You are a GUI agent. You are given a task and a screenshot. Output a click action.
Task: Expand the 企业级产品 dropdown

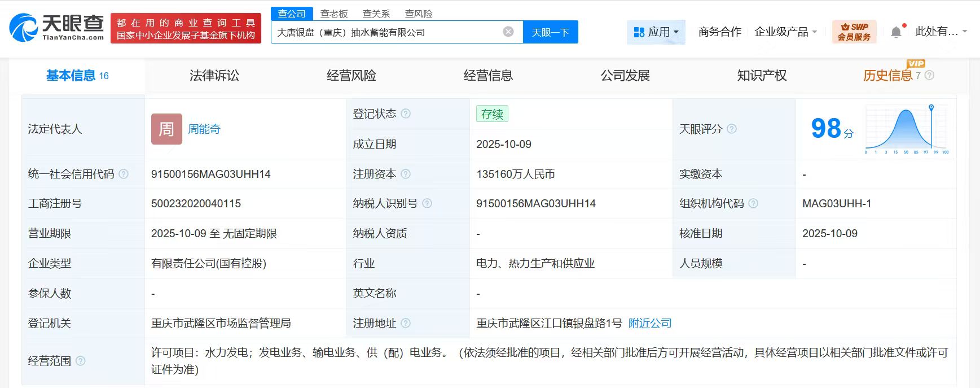[785, 32]
